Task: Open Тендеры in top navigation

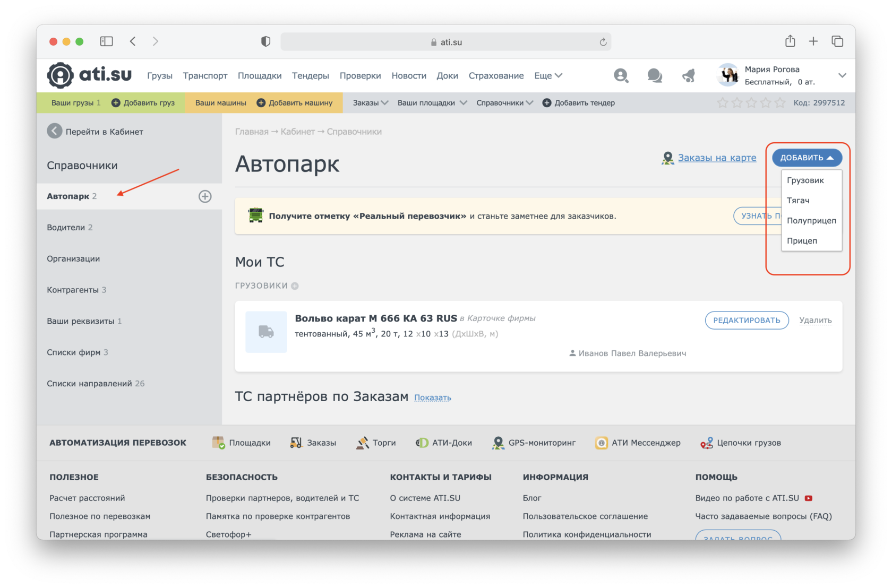Action: click(x=311, y=75)
